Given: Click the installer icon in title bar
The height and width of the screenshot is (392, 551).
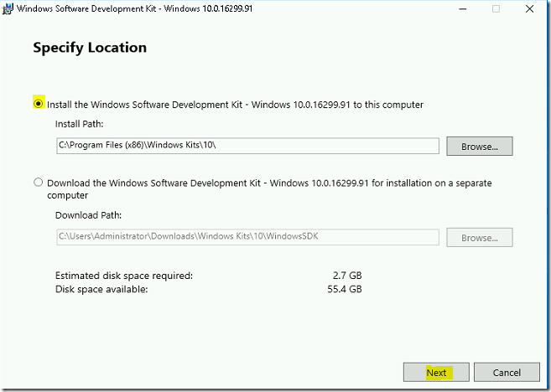Looking at the screenshot, I should 7,8.
